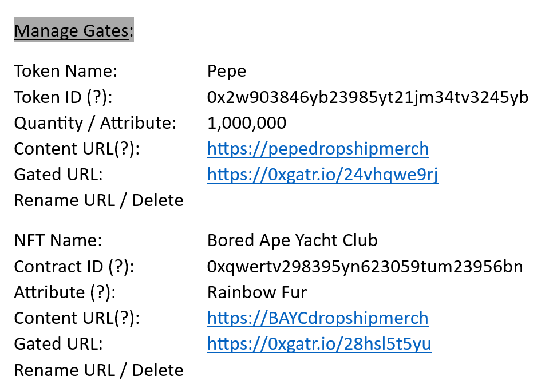The width and height of the screenshot is (557, 392).
Task: Select the Bored Ape Yacht Club name
Action: (293, 240)
